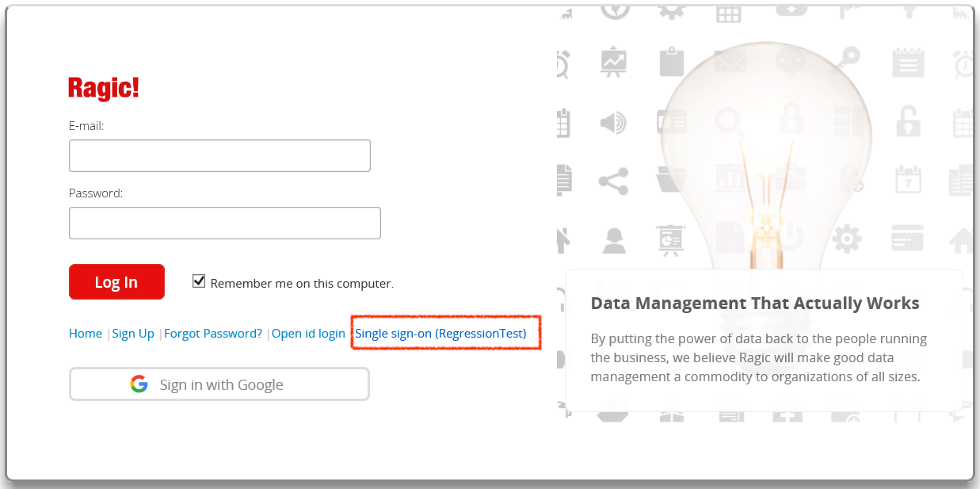Image resolution: width=980 pixels, height=489 pixels.
Task: Click the Ragic! logo
Action: pyautogui.click(x=103, y=88)
